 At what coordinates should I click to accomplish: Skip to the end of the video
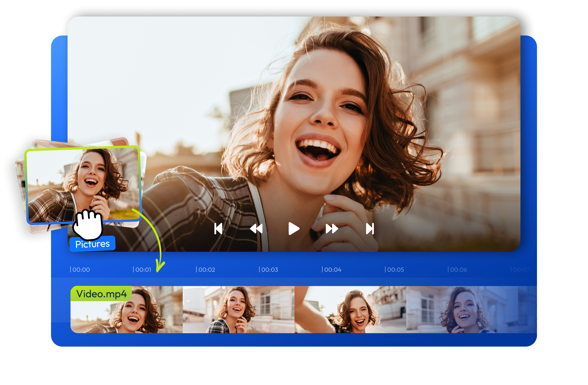pyautogui.click(x=370, y=229)
